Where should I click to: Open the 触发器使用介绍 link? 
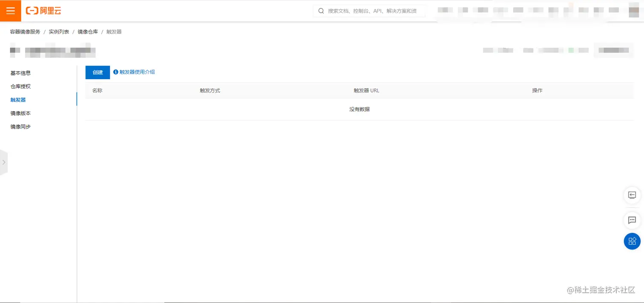[137, 72]
